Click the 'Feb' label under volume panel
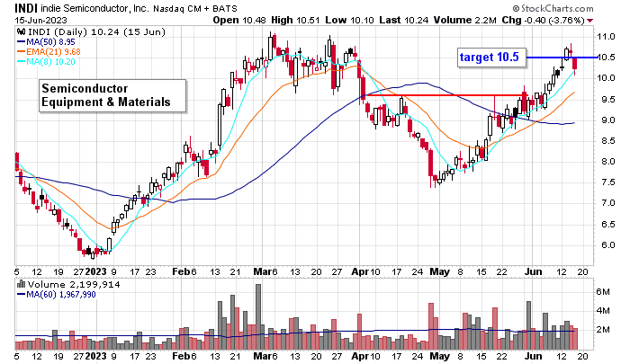The width and height of the screenshot is (630, 364). point(181,356)
